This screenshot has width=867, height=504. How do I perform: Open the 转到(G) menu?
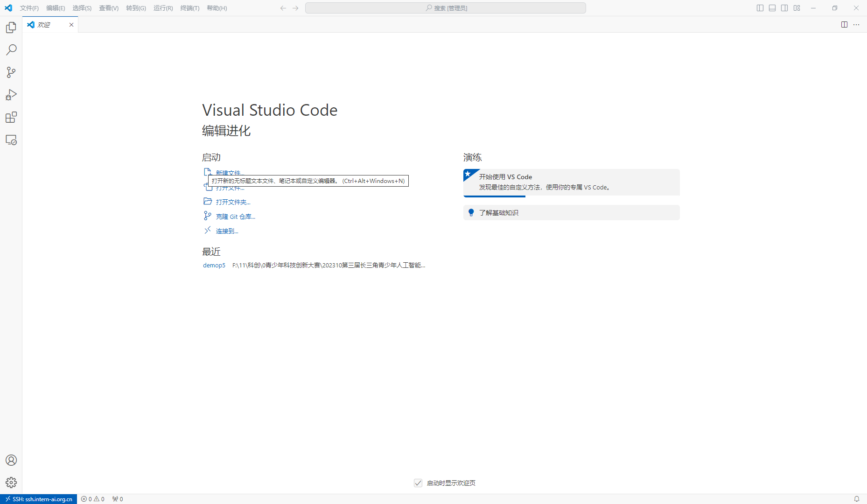136,8
